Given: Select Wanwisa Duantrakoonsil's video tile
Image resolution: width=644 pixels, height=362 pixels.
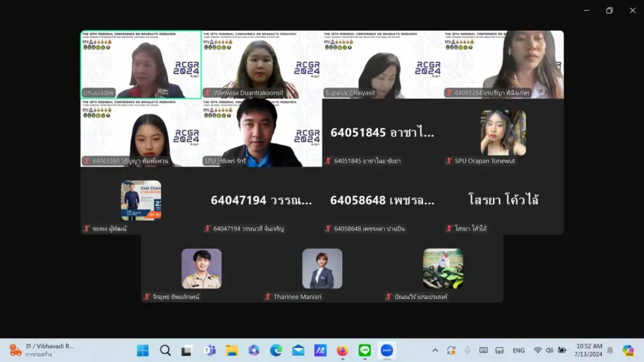Looking at the screenshot, I should click(262, 65).
